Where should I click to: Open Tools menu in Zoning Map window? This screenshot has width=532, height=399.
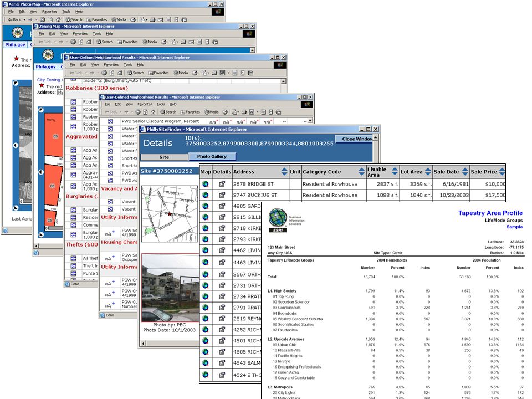tap(97, 34)
